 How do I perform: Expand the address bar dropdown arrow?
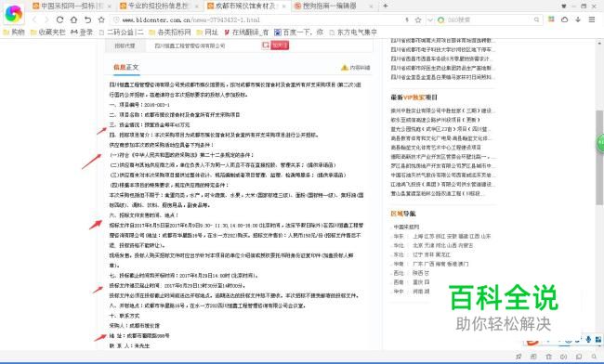[x=430, y=19]
